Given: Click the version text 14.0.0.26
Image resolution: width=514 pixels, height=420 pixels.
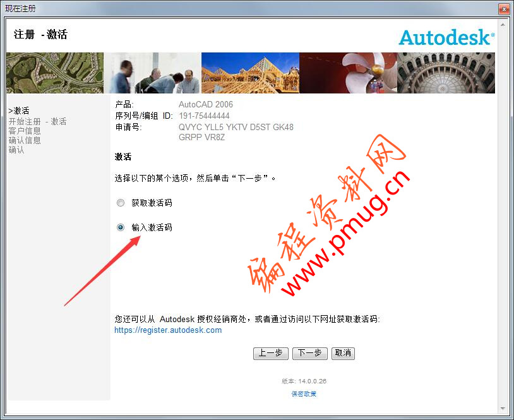Looking at the screenshot, I should (x=312, y=381).
